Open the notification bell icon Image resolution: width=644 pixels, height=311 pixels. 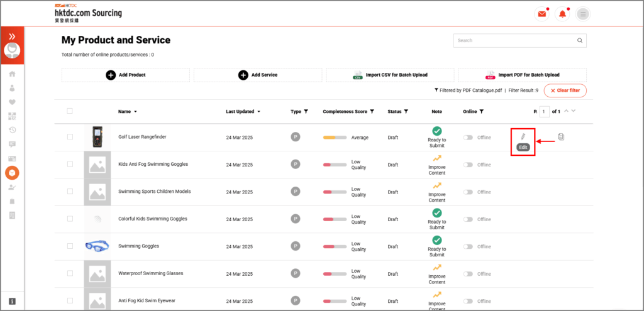(562, 14)
